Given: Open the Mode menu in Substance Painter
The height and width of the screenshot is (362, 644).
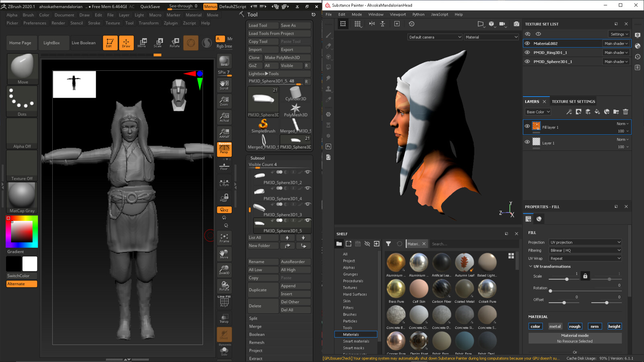Looking at the screenshot, I should pyautogui.click(x=357, y=14).
